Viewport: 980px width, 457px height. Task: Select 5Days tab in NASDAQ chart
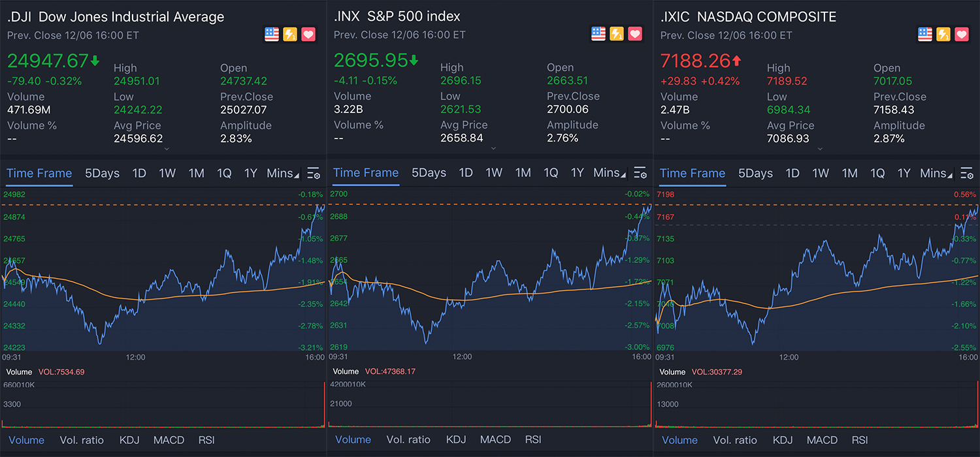[756, 173]
